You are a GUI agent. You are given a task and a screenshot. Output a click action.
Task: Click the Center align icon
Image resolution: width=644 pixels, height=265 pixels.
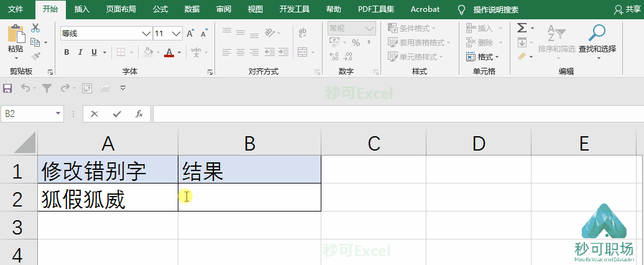pos(241,52)
